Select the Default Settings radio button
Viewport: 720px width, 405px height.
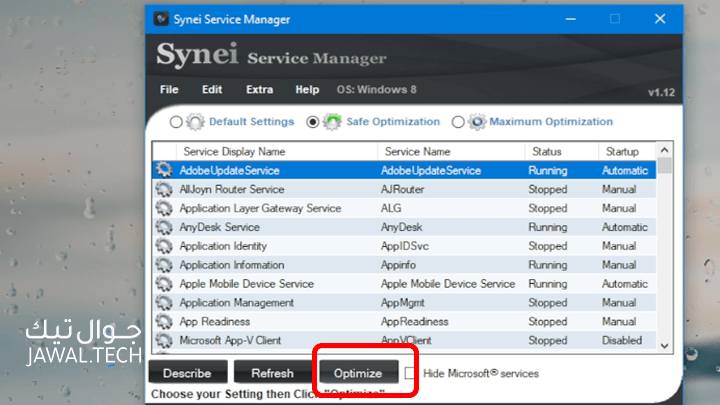pos(176,122)
